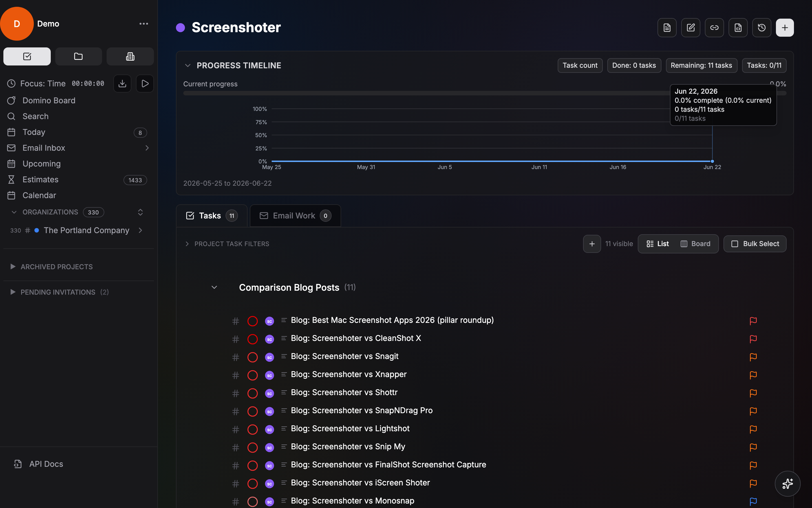Click the Task count button
This screenshot has height=508, width=812.
(x=580, y=65)
